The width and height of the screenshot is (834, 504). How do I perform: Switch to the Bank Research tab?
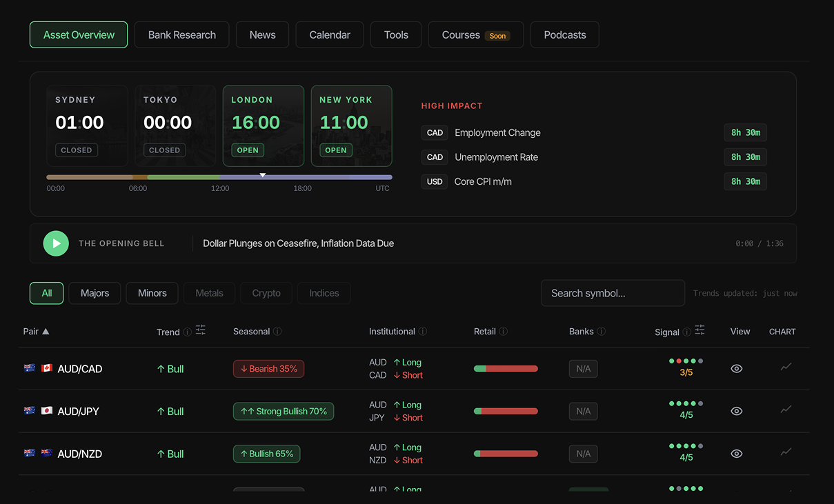(x=181, y=34)
